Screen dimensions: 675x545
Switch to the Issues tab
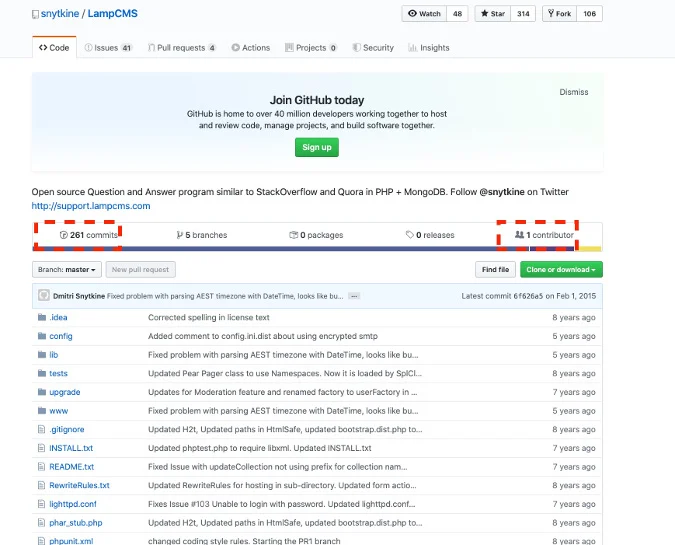(x=108, y=48)
